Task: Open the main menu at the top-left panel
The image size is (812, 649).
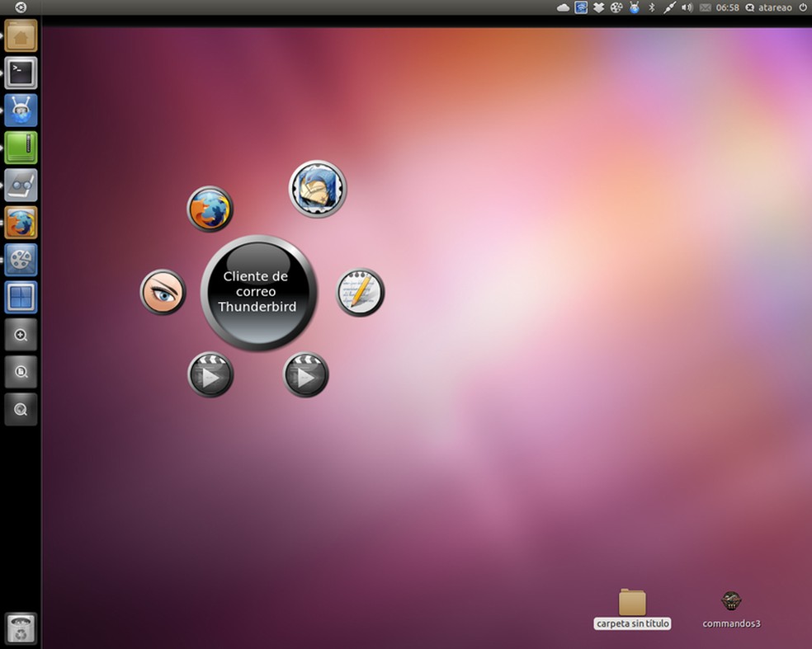Action: [21, 8]
